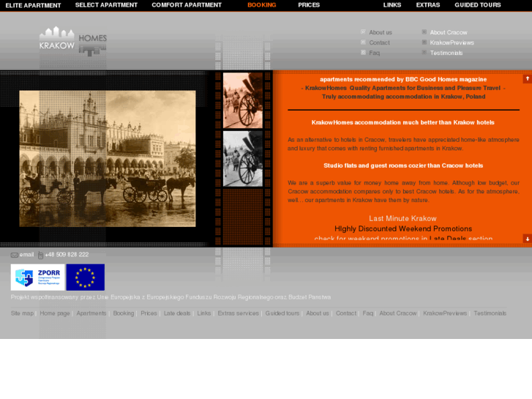Image resolution: width=532 pixels, height=399 pixels.
Task: Click the bullet icon beside KrakowPreviews
Action: pos(424,42)
